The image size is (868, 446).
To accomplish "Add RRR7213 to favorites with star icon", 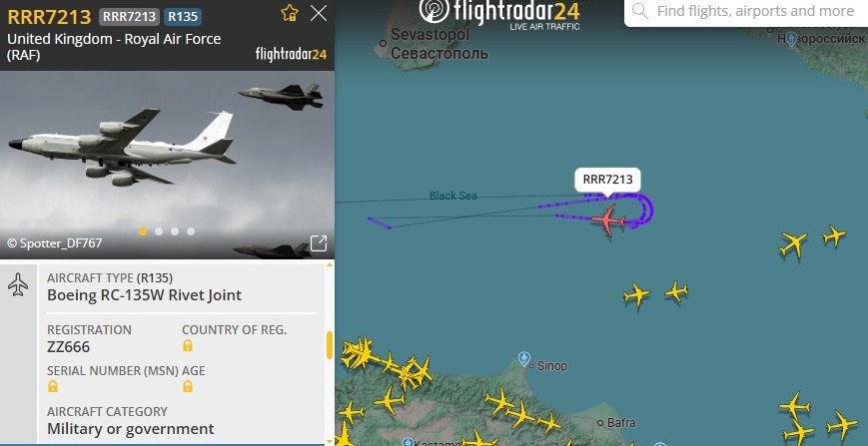I will (290, 13).
